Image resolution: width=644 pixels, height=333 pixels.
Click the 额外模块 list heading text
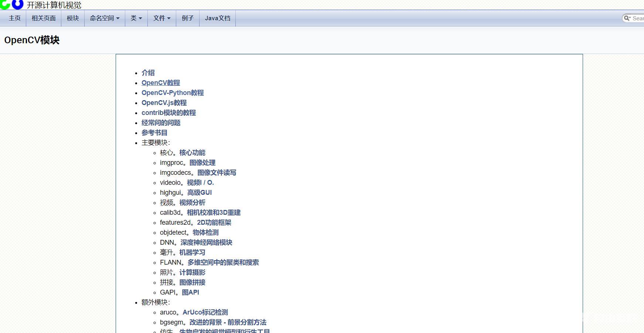click(x=156, y=302)
